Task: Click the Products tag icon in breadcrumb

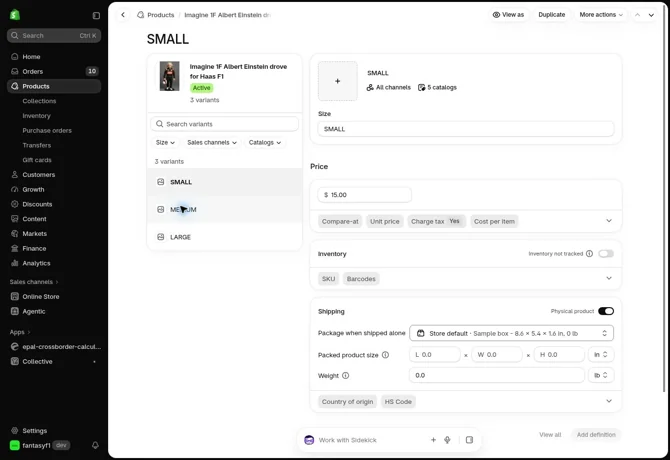Action: click(141, 15)
